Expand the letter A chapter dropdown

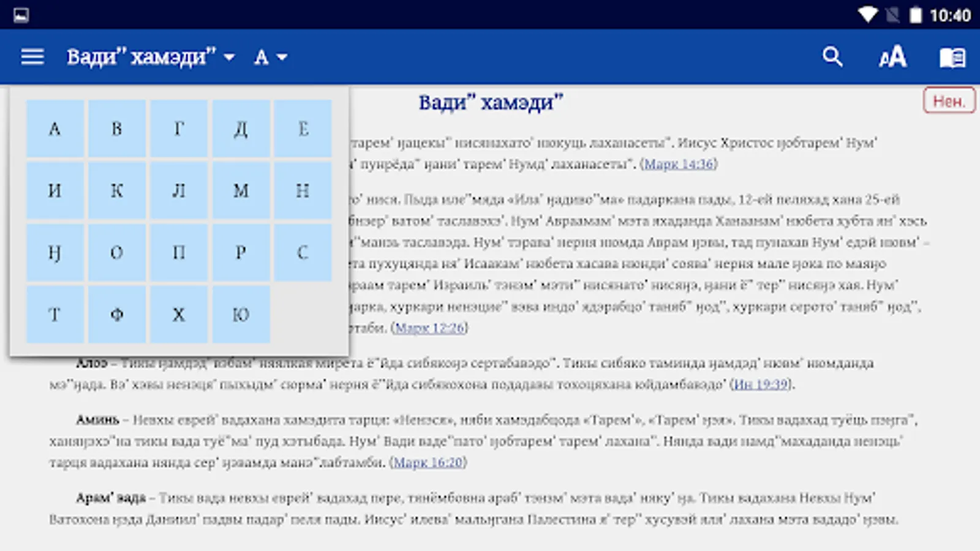pos(271,57)
